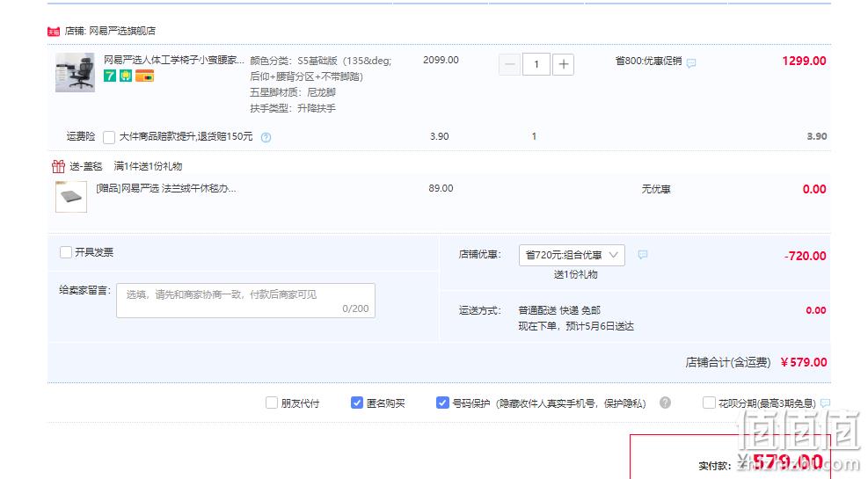Expand the 省720元:组合优惠 store discount dropdown
The image size is (868, 479).
pos(572,255)
